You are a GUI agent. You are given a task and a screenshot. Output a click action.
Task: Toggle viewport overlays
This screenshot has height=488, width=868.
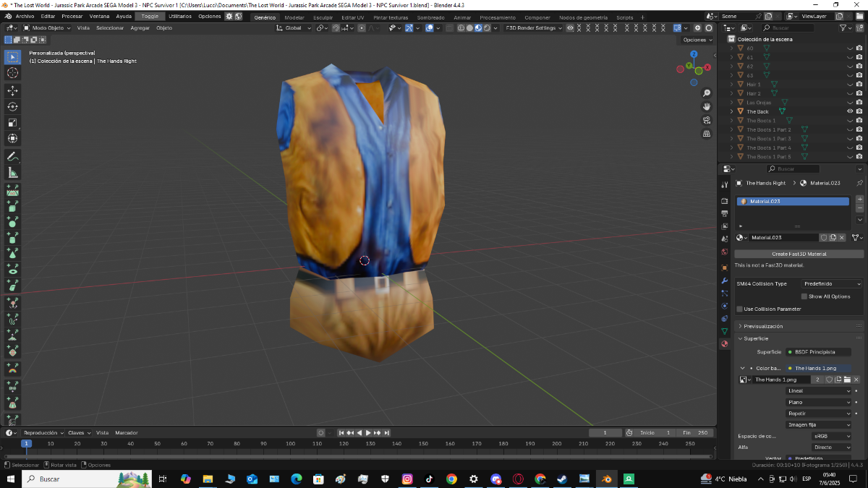click(430, 28)
